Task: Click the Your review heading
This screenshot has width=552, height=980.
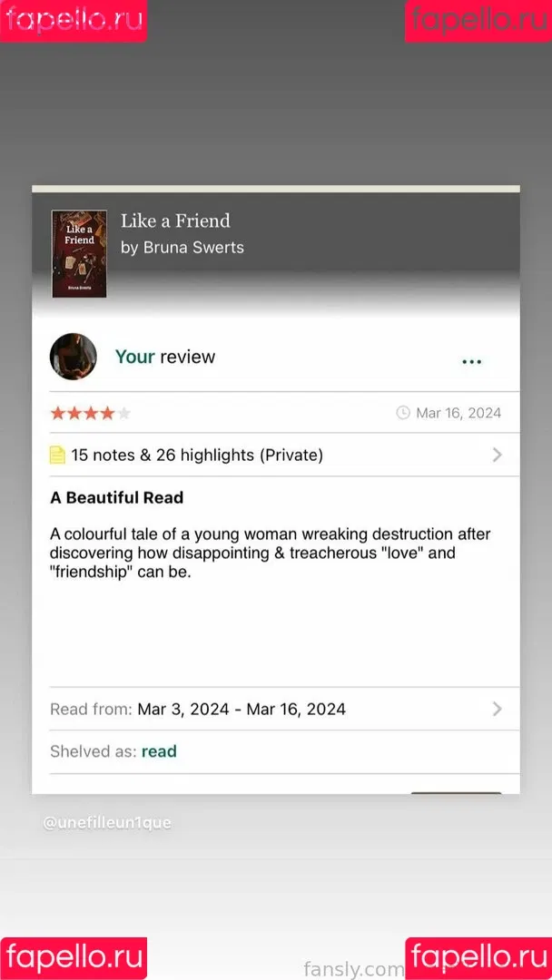Action: pos(165,357)
